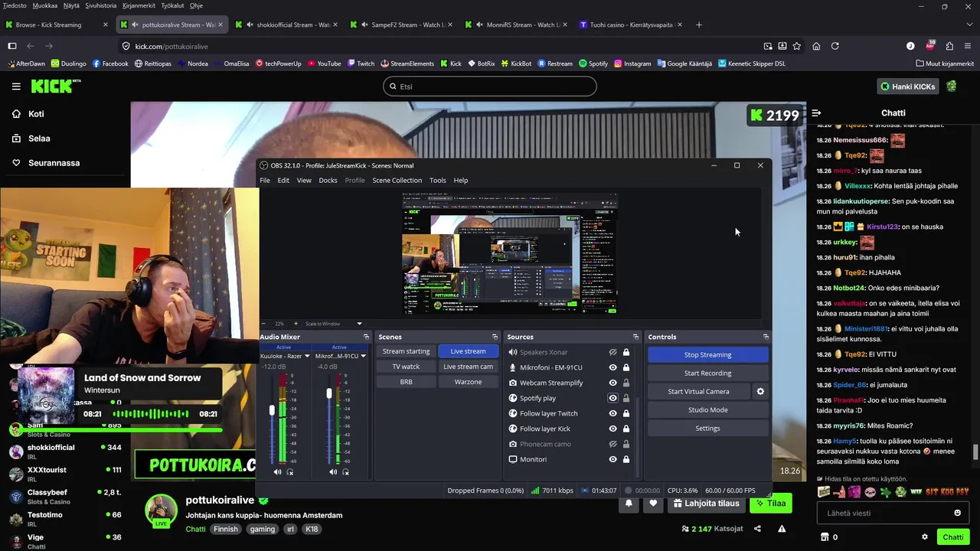
Task: Hide the Mikrofoni - EM-91CU source
Action: tap(612, 367)
